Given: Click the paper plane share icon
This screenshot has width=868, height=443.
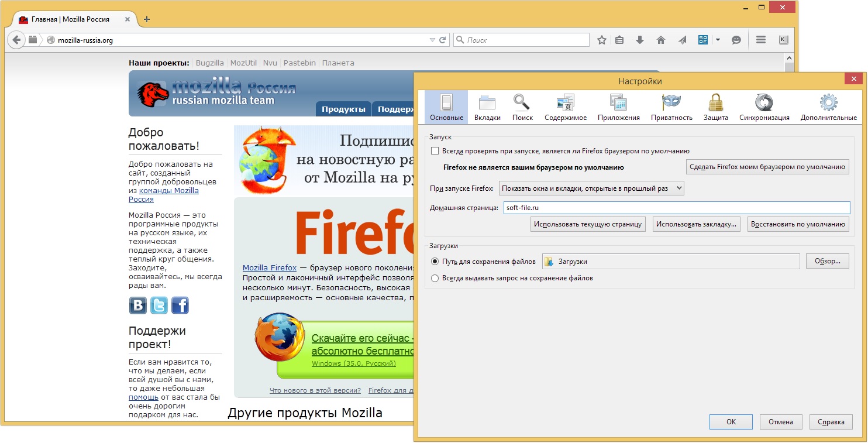Looking at the screenshot, I should pos(682,40).
